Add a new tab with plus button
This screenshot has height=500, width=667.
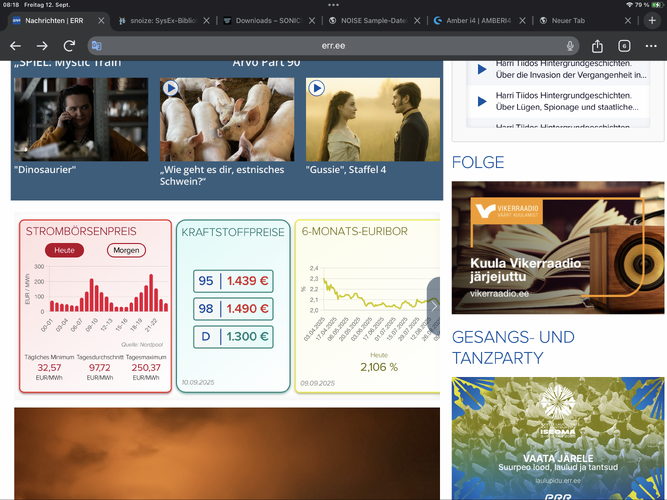pyautogui.click(x=652, y=20)
